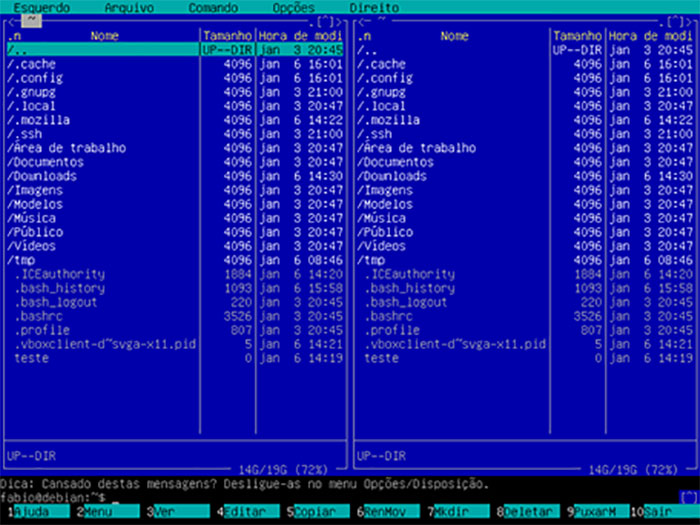The width and height of the screenshot is (700, 525).
Task: Click the .n sort indicator in left panel
Action: tap(14, 36)
